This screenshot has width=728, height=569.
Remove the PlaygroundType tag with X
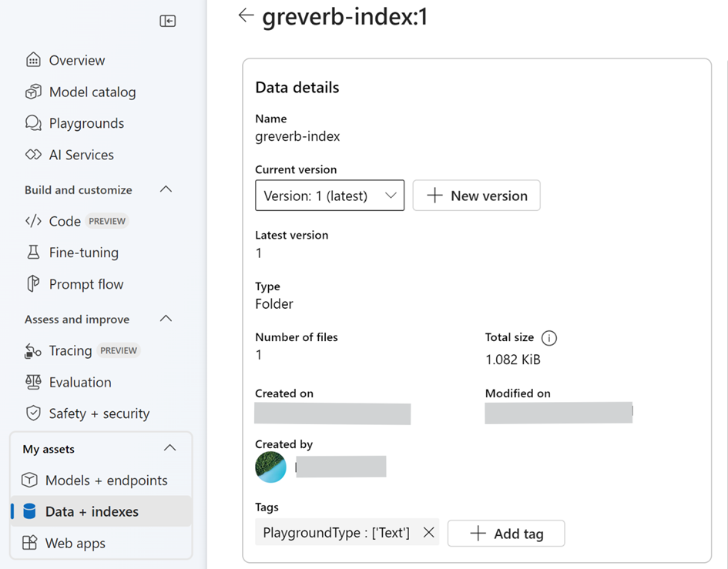pyautogui.click(x=429, y=532)
